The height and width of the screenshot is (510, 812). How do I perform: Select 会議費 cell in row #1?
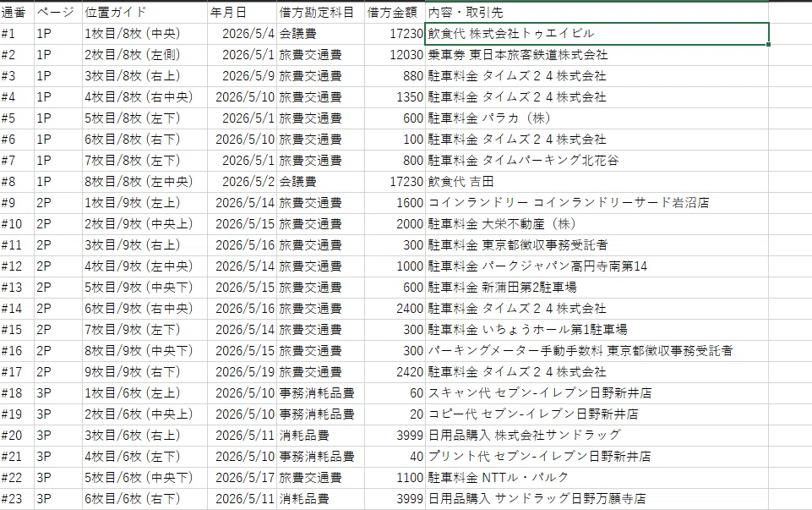pos(320,34)
